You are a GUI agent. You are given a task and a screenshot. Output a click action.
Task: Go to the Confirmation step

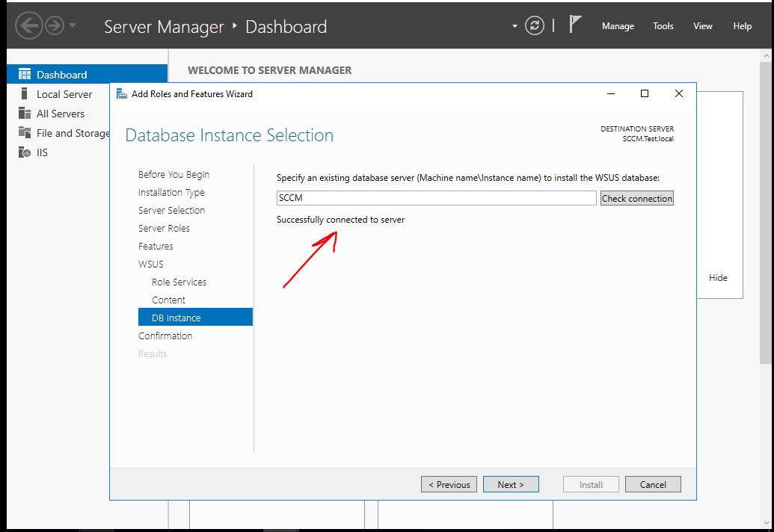(165, 335)
